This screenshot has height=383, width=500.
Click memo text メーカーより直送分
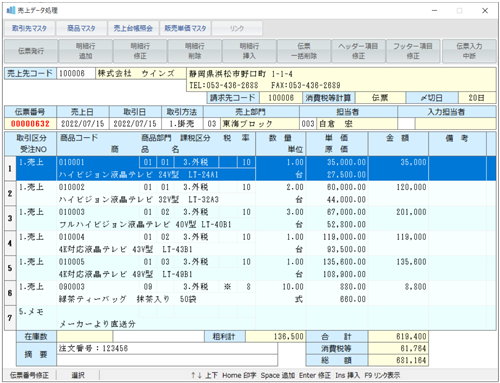point(97,324)
